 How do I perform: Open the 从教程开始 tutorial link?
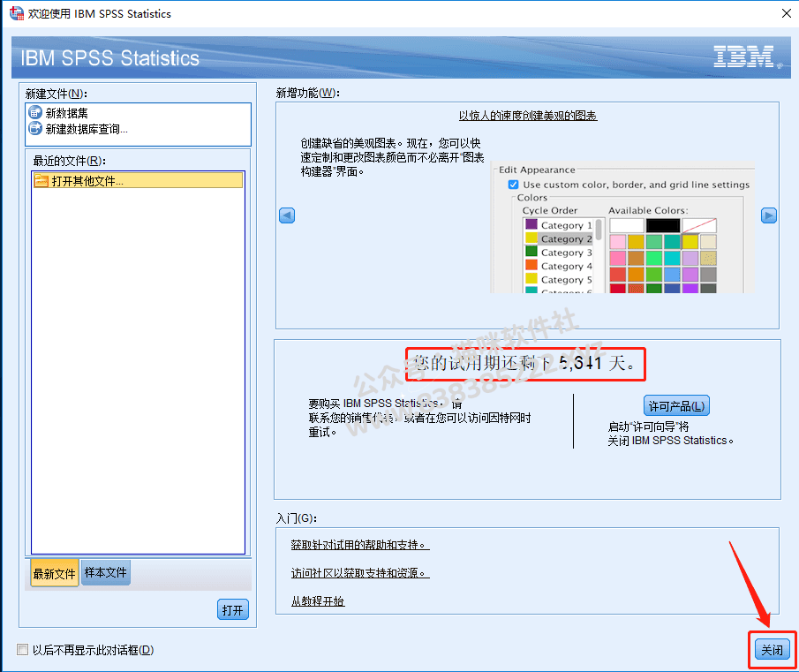click(318, 601)
